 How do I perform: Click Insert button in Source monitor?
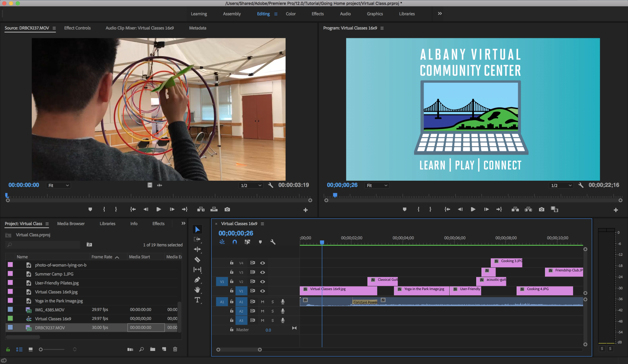click(201, 209)
